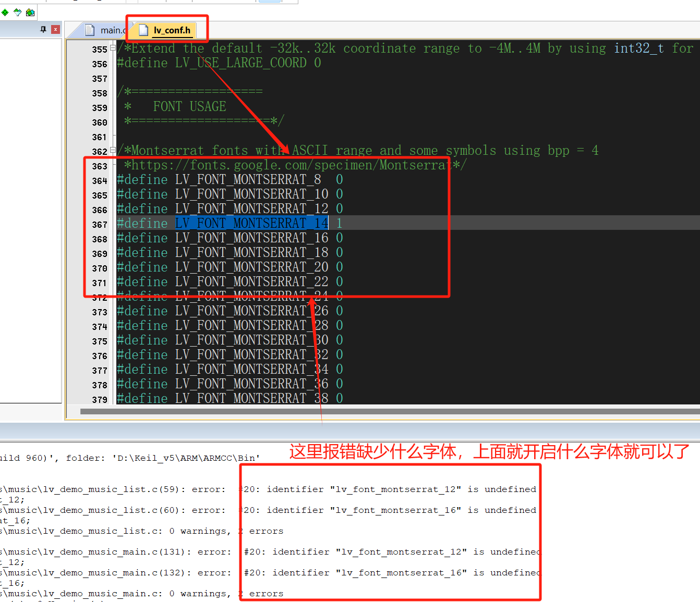Click the highlighted LV_FONT_MONTSERRAT_14 text

(251, 223)
